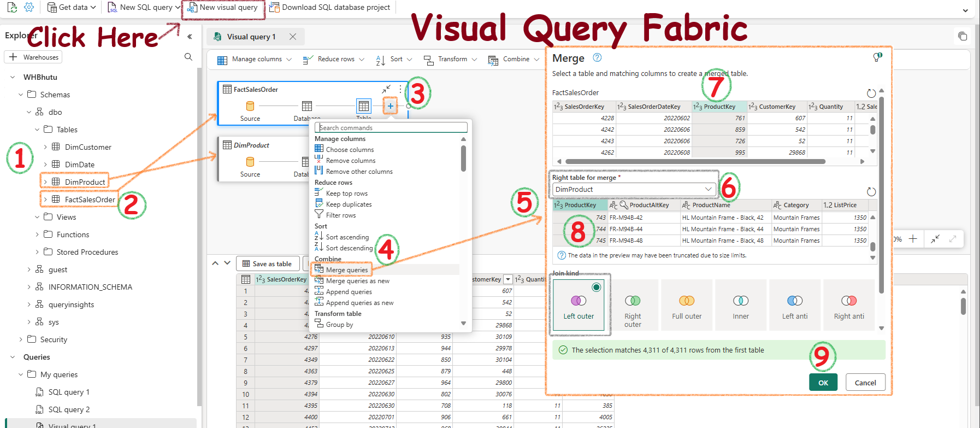980x428 pixels.
Task: Select Inner join kind
Action: tap(741, 305)
